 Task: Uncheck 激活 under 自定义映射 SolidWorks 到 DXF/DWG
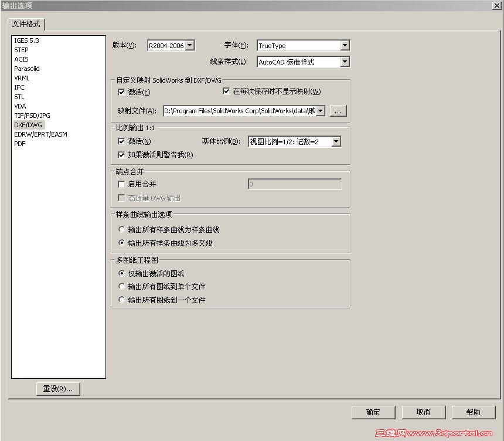tap(121, 92)
